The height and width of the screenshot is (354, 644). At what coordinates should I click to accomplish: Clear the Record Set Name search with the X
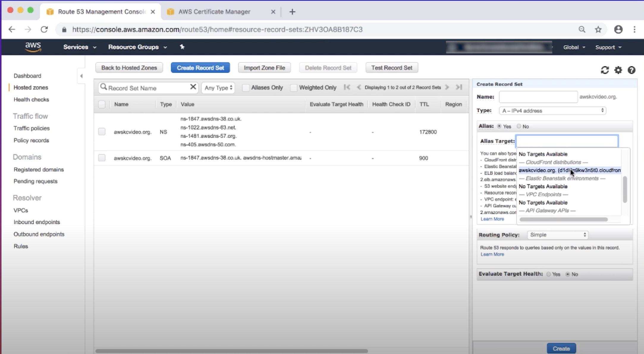point(193,87)
